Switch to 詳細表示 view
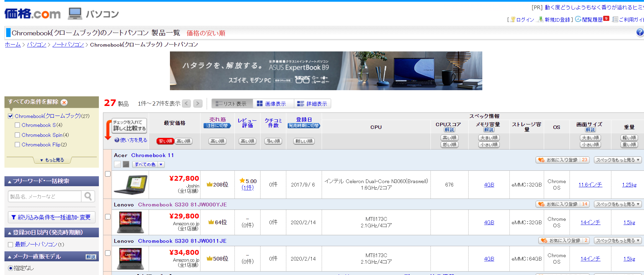The image size is (644, 275). coord(312,104)
